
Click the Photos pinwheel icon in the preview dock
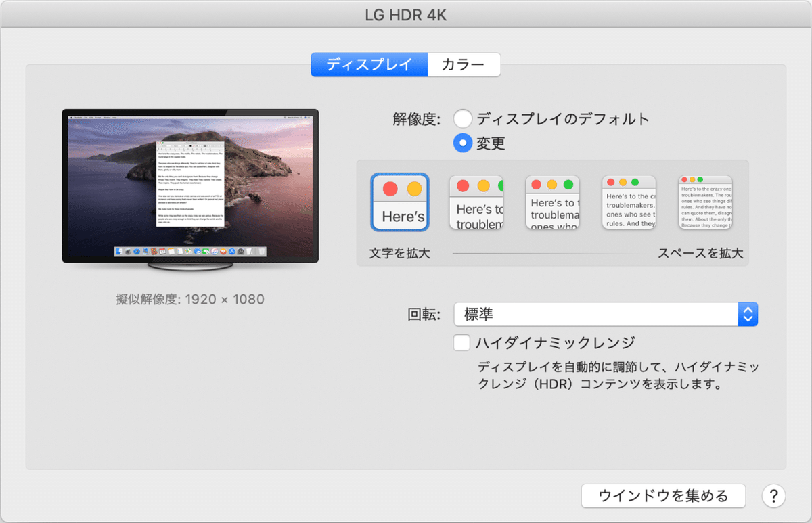[187, 251]
